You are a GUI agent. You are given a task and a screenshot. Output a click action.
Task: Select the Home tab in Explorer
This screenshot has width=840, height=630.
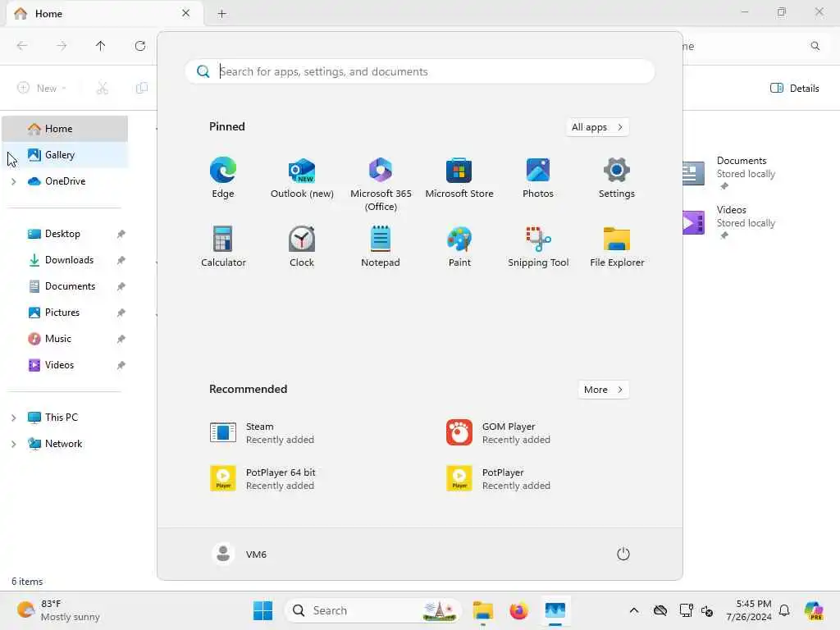point(104,13)
